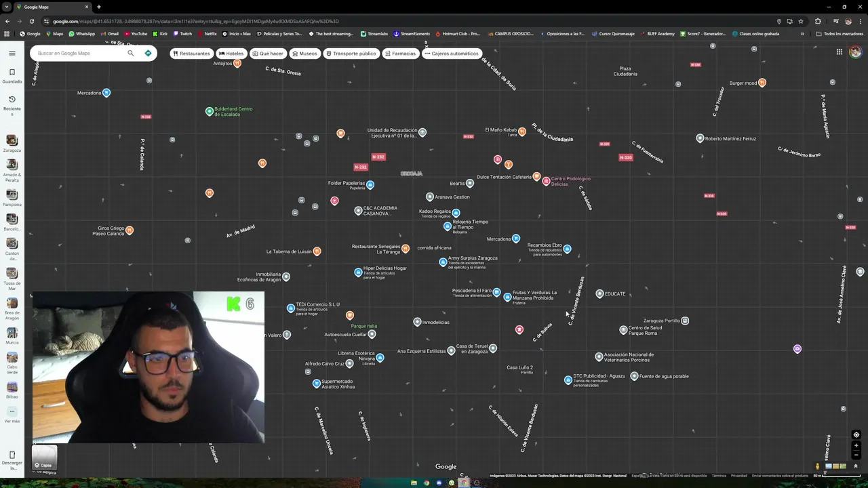The height and width of the screenshot is (488, 868).
Task: Go back in browser history
Action: pos(7,21)
